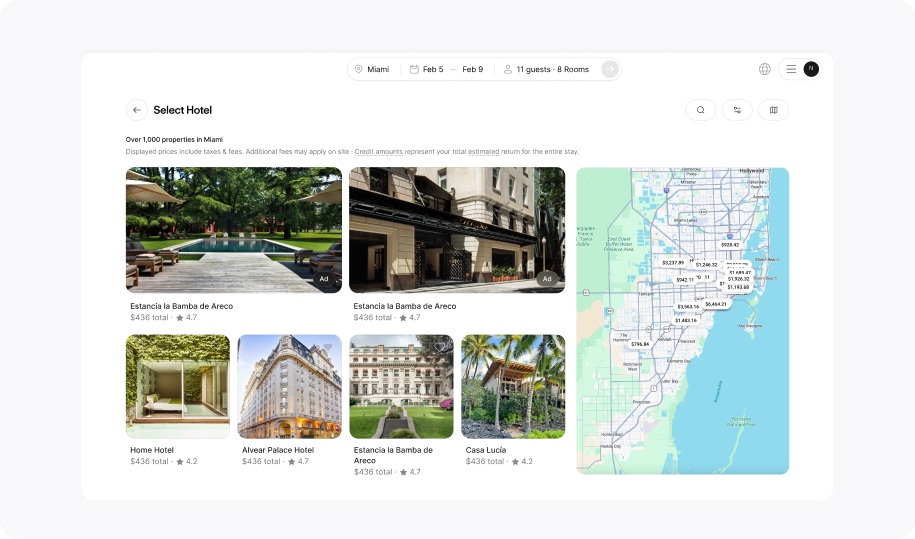Image resolution: width=915 pixels, height=539 pixels.
Task: Select the $1,483.16 map price marker
Action: click(x=686, y=320)
